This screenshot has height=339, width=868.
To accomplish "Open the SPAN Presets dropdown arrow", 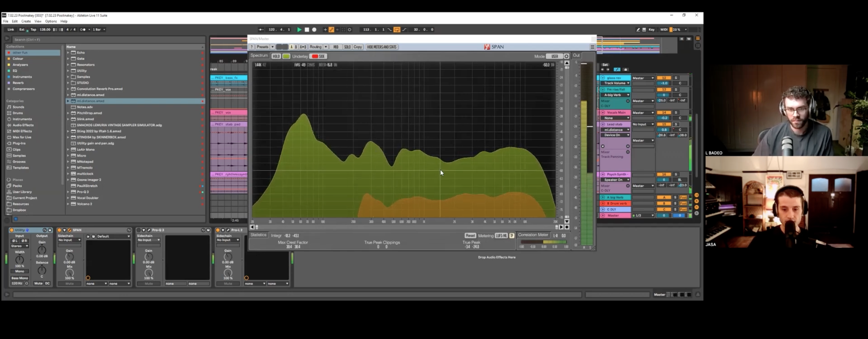I will click(273, 47).
